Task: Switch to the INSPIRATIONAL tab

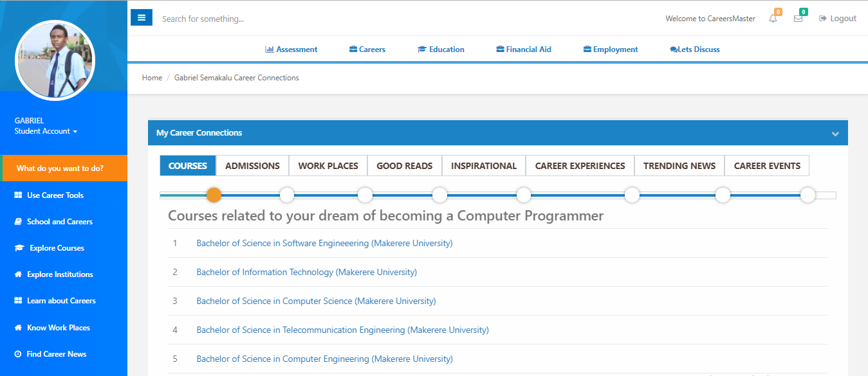Action: point(484,166)
